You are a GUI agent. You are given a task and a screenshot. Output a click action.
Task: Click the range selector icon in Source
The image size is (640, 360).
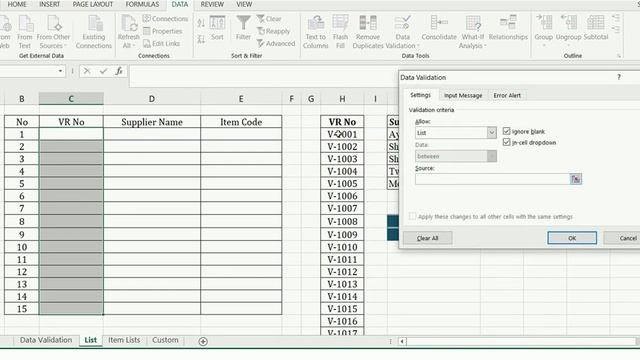[x=576, y=179]
